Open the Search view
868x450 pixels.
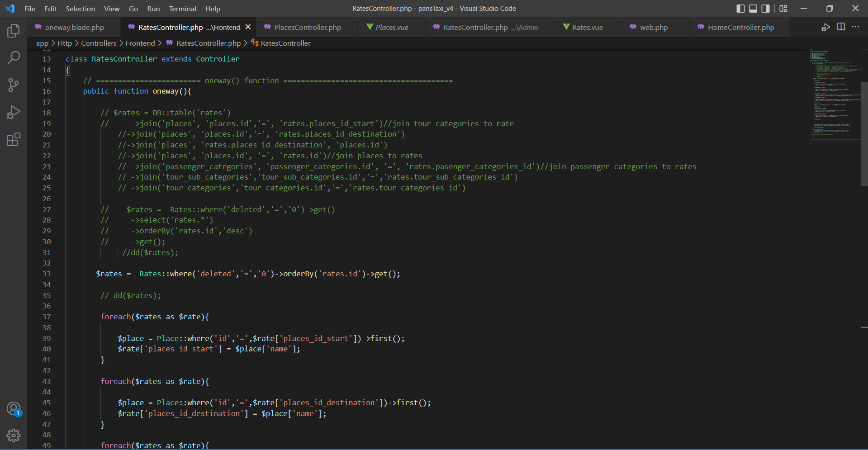coord(14,57)
